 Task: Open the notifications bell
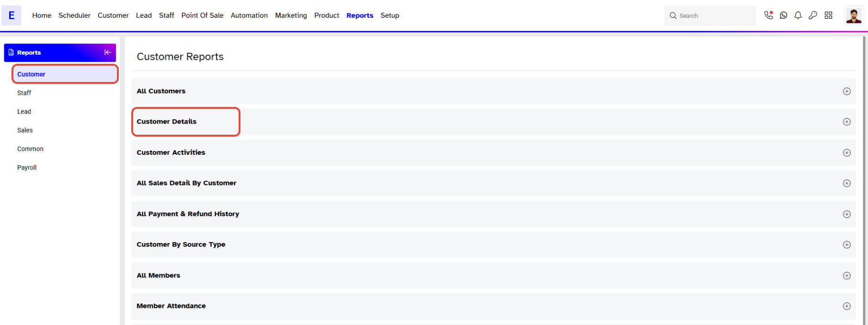tap(798, 15)
